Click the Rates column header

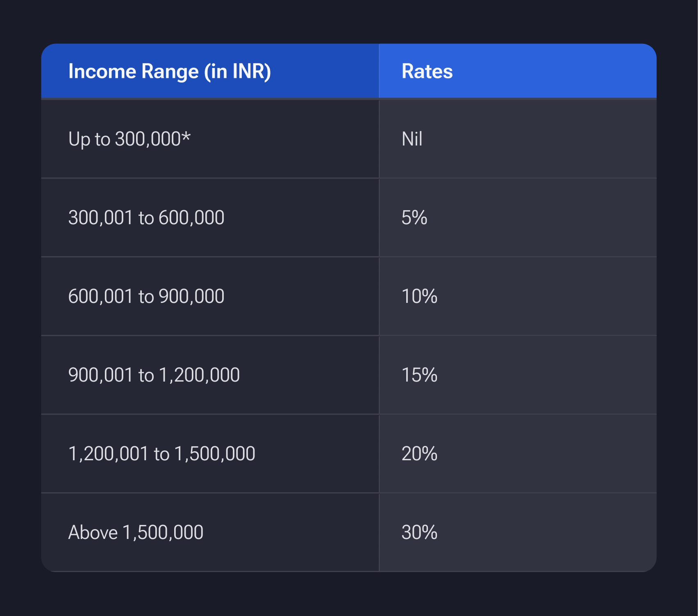coord(427,71)
